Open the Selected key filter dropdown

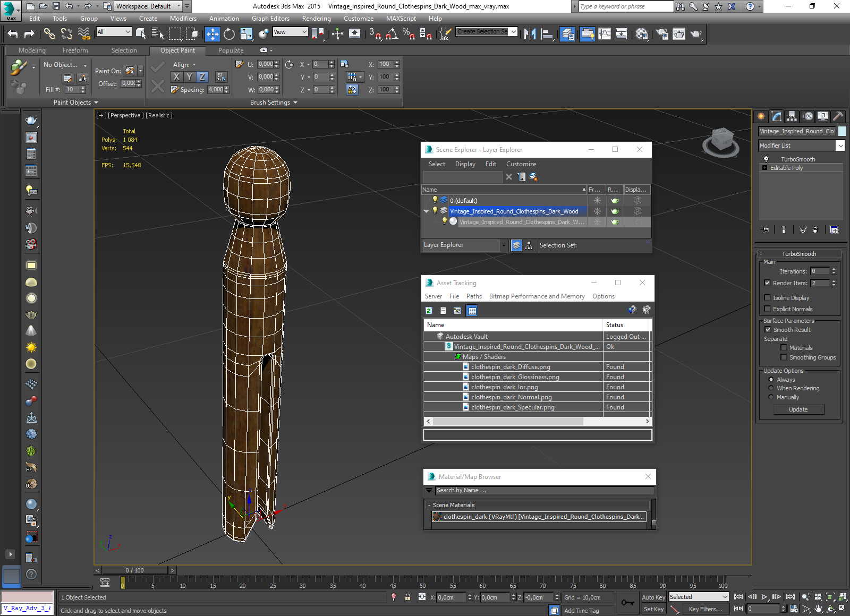tap(698, 597)
